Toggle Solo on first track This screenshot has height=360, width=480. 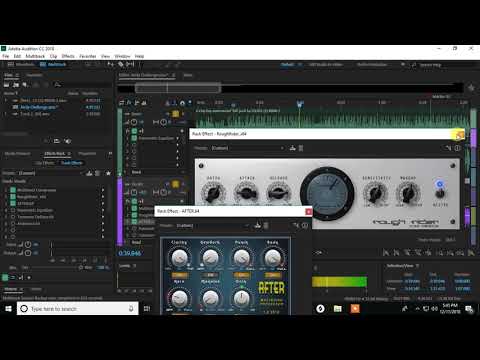[x=175, y=114]
